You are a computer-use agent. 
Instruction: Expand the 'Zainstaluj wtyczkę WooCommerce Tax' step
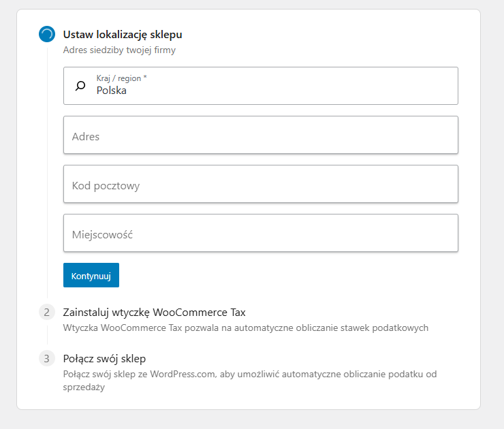point(154,313)
